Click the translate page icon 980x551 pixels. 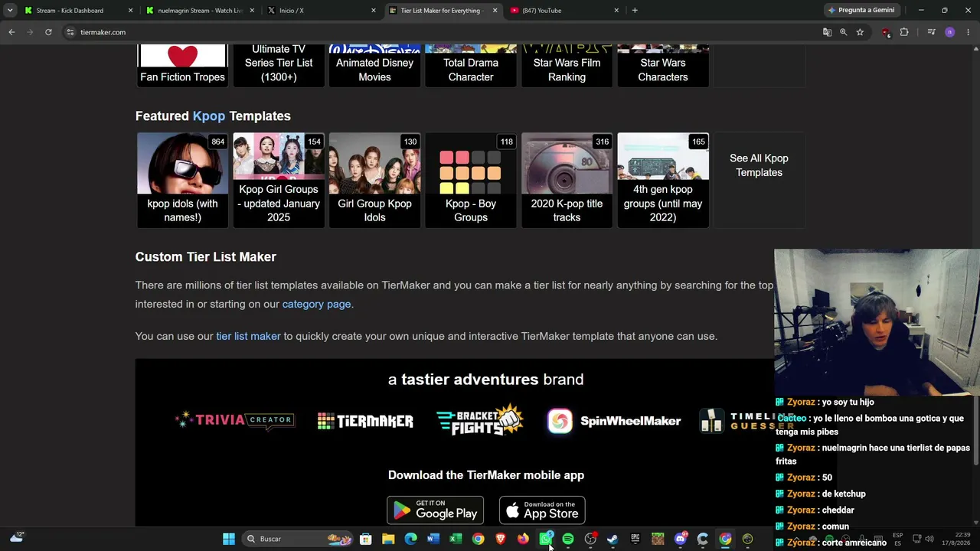coord(827,32)
